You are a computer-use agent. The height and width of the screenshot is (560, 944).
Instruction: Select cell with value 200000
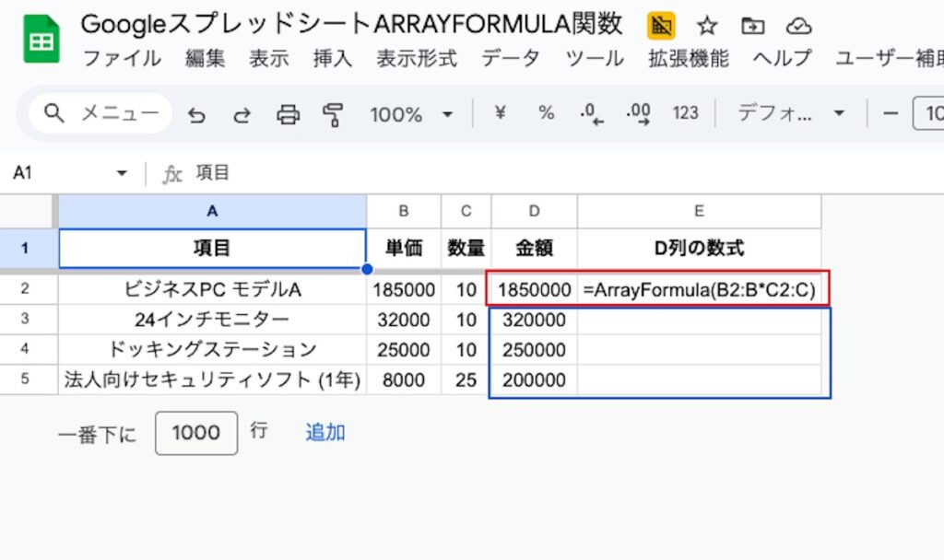534,379
